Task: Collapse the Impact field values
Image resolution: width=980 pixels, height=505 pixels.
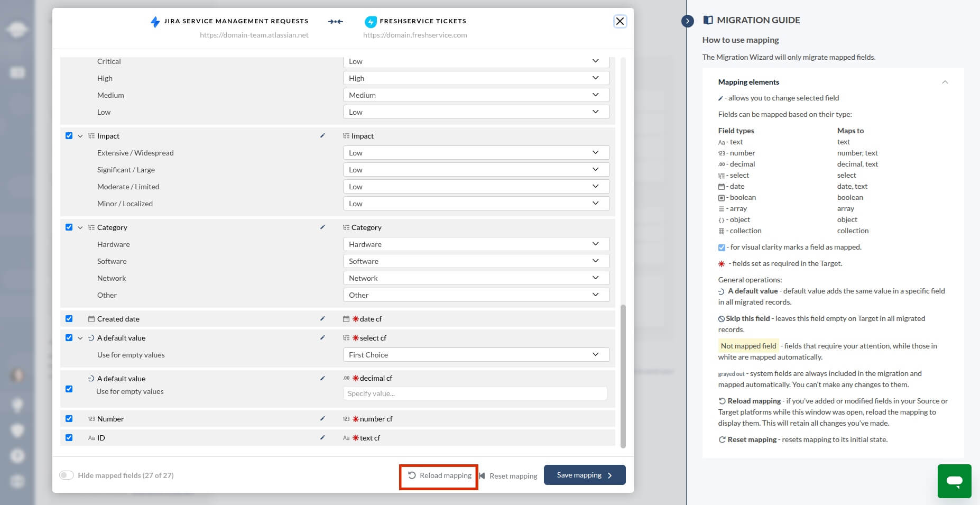Action: 80,136
